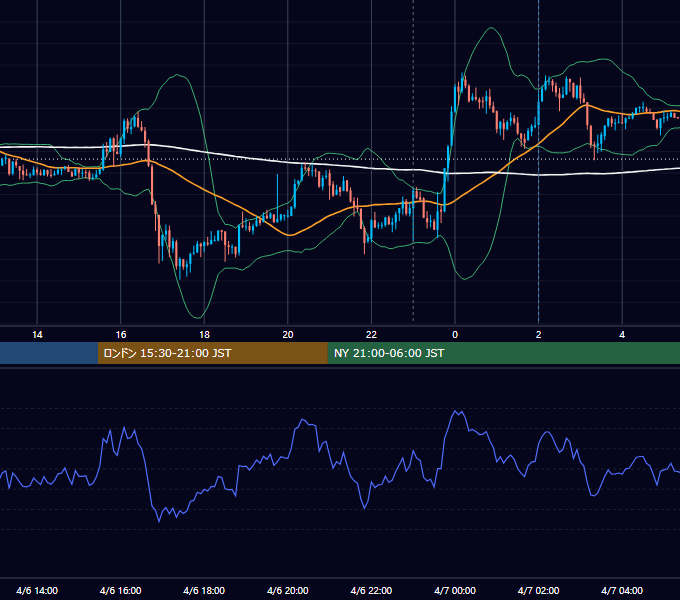Click the 20 hour label on price chart axis
This screenshot has height=600, width=680.
tap(288, 334)
